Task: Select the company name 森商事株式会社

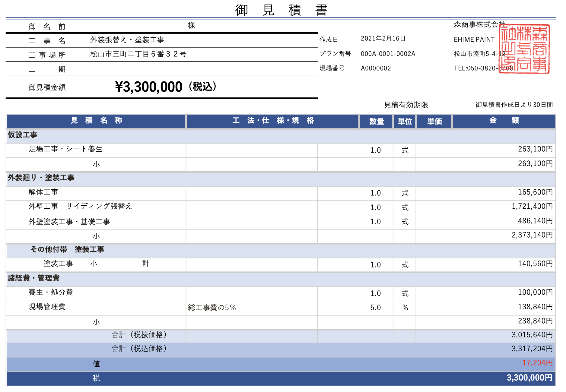Action: (x=479, y=24)
